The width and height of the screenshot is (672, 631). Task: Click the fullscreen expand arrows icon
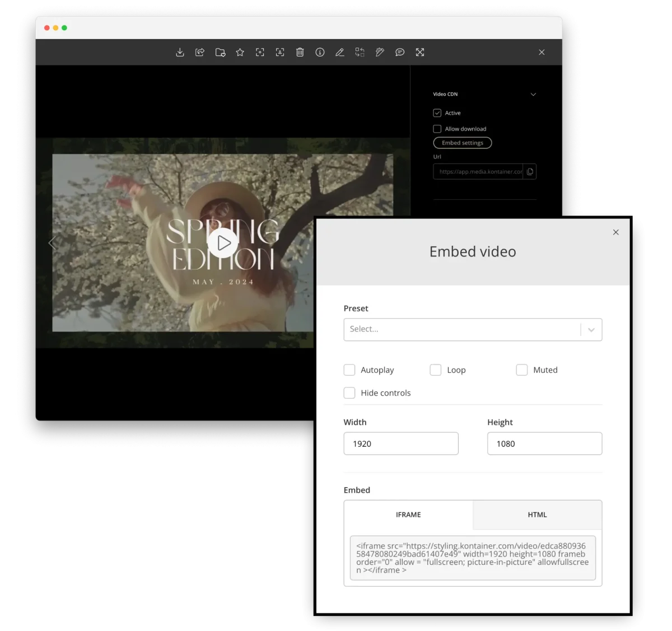[x=420, y=52]
